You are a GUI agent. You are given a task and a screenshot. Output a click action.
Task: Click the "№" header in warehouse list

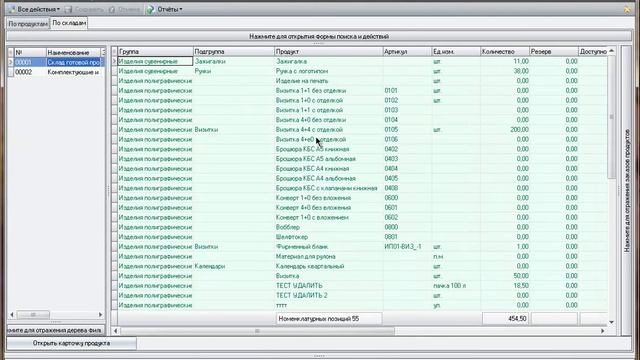(30, 53)
